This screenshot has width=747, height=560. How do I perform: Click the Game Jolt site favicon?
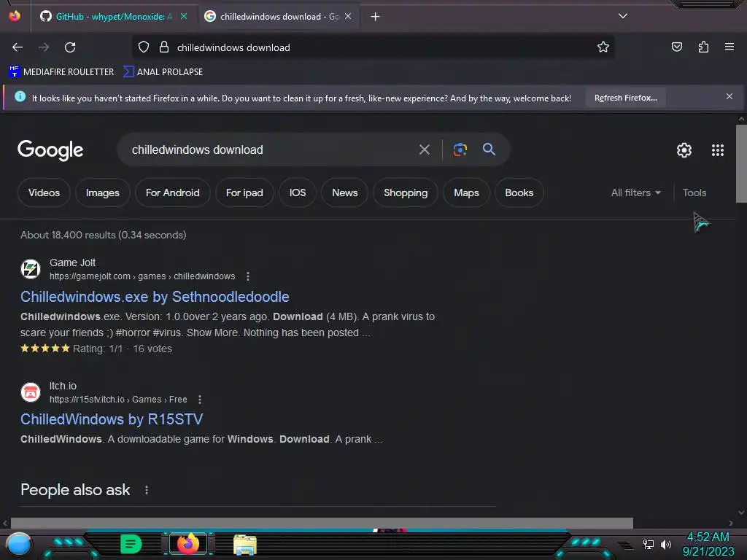31,269
